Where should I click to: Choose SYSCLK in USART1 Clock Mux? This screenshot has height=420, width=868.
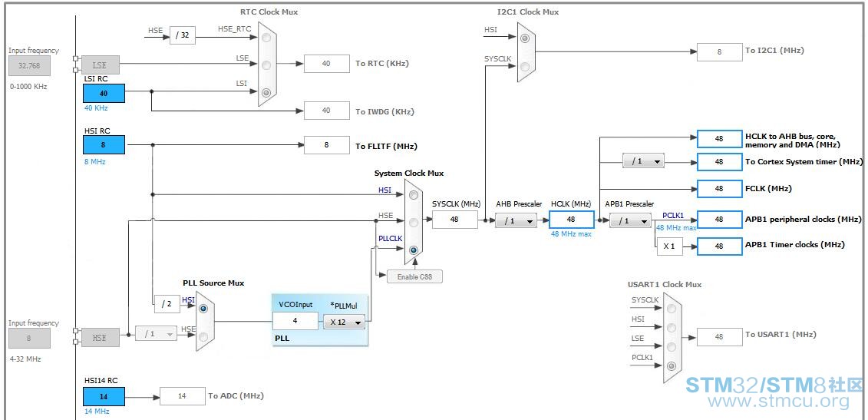coord(672,309)
